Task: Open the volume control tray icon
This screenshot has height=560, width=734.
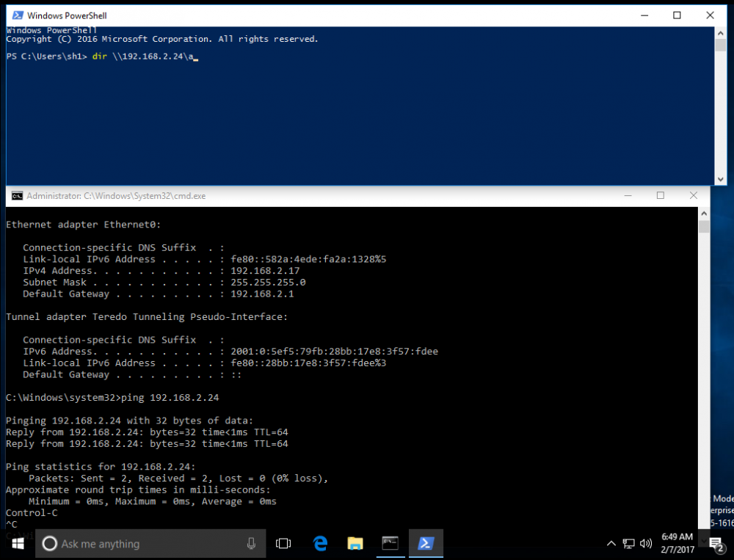Action: click(646, 544)
